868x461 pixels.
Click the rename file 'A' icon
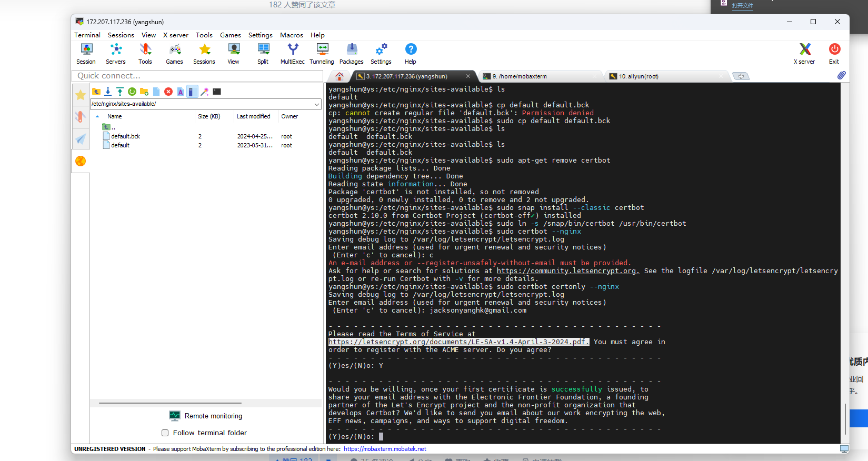point(181,92)
